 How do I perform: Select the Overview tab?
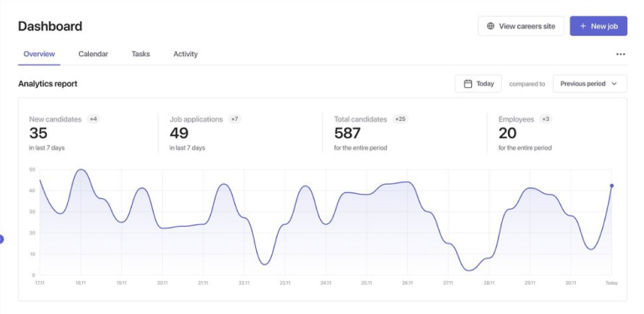click(39, 55)
